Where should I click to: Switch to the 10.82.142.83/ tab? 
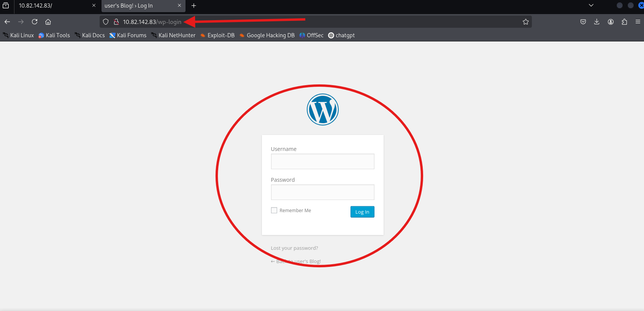coord(53,6)
